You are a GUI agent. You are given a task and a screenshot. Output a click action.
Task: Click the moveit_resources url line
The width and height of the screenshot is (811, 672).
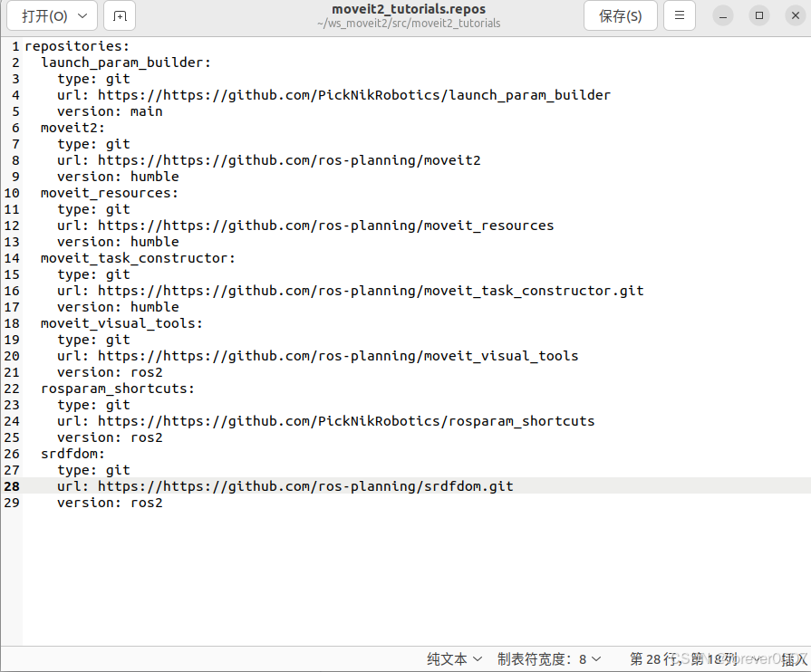click(305, 226)
